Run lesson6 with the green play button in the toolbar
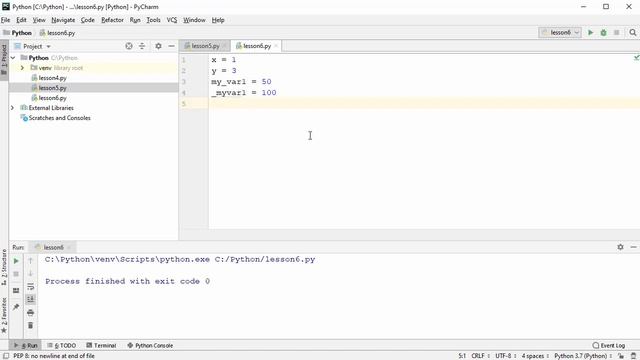640x360 pixels. 590,33
